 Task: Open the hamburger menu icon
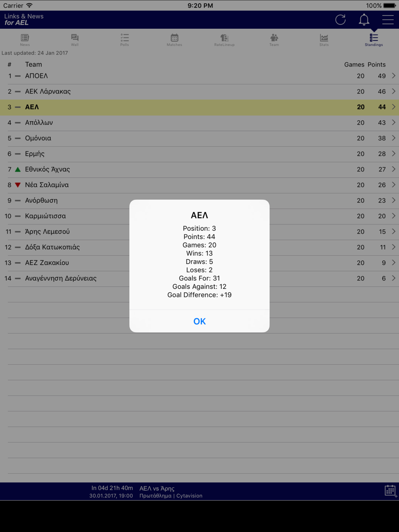(388, 20)
